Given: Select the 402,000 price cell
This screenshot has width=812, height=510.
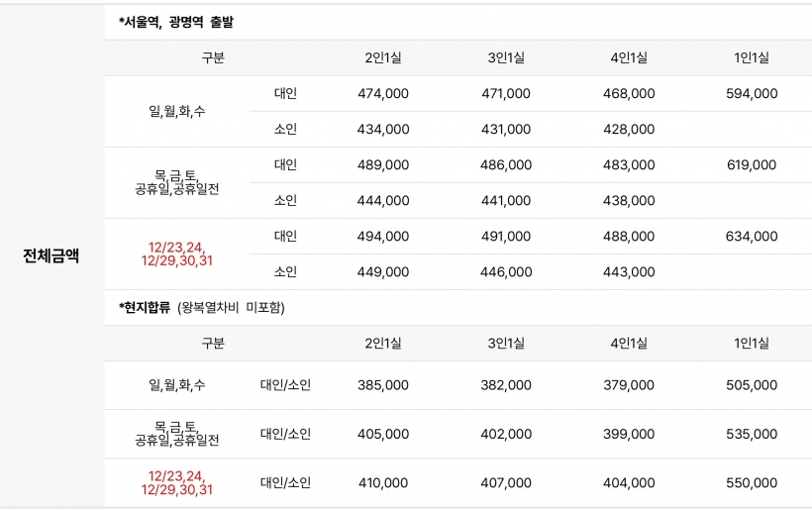Looking at the screenshot, I should pos(506,434).
